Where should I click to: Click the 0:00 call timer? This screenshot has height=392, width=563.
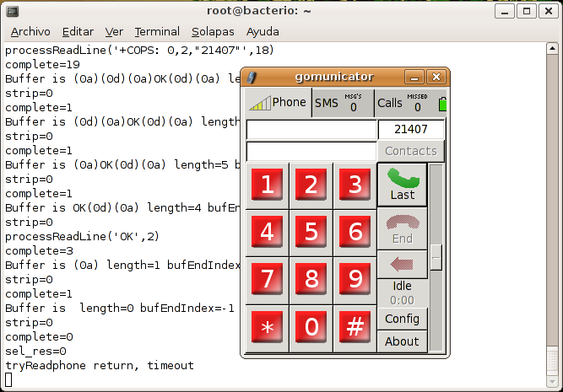[x=402, y=300]
